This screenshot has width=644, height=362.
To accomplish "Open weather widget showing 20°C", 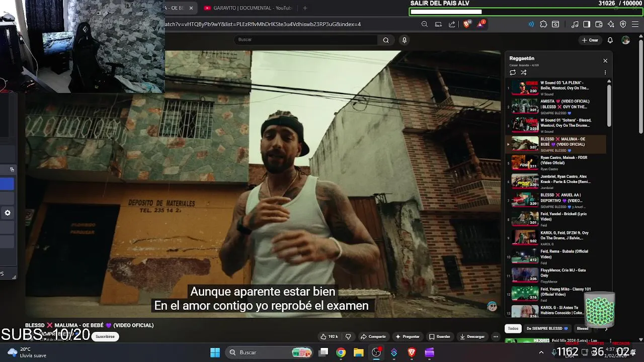I will click(x=27, y=352).
